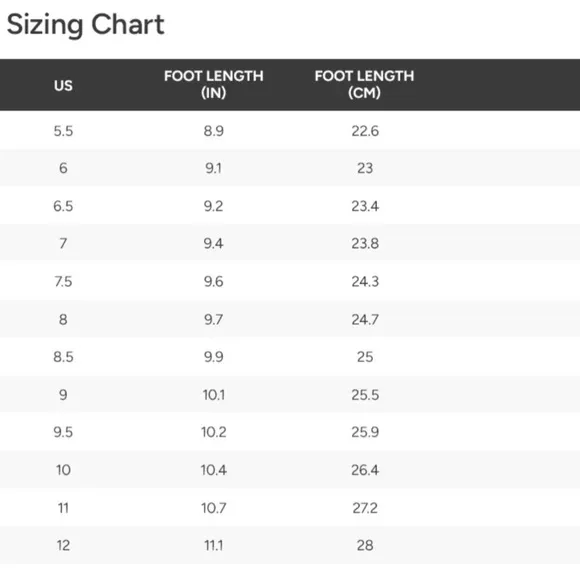Select the 22.6 cm value

(x=365, y=131)
